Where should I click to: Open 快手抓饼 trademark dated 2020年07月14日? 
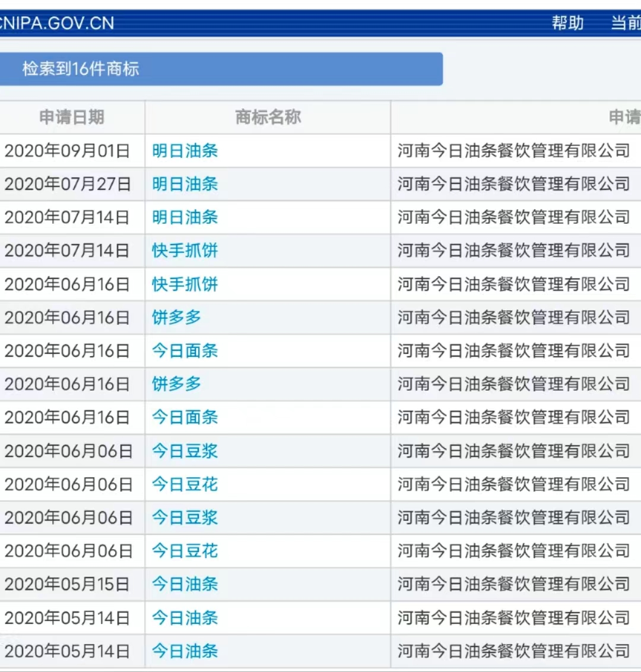(x=185, y=251)
